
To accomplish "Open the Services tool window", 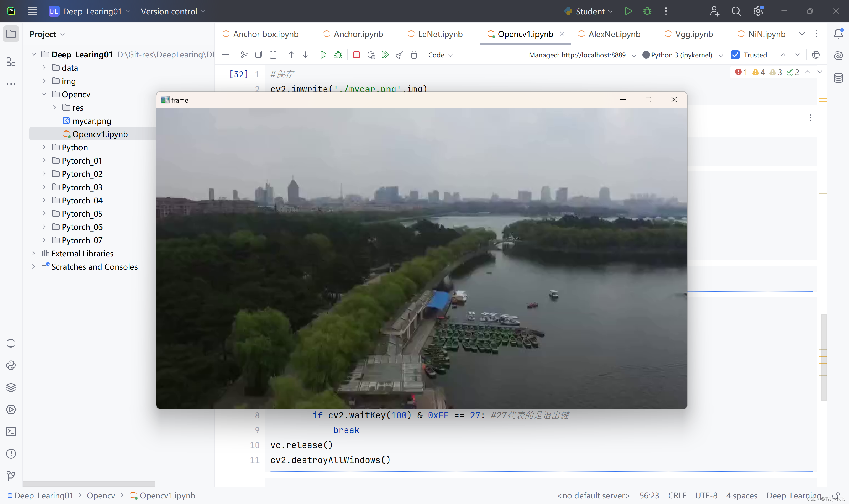I will click(11, 410).
